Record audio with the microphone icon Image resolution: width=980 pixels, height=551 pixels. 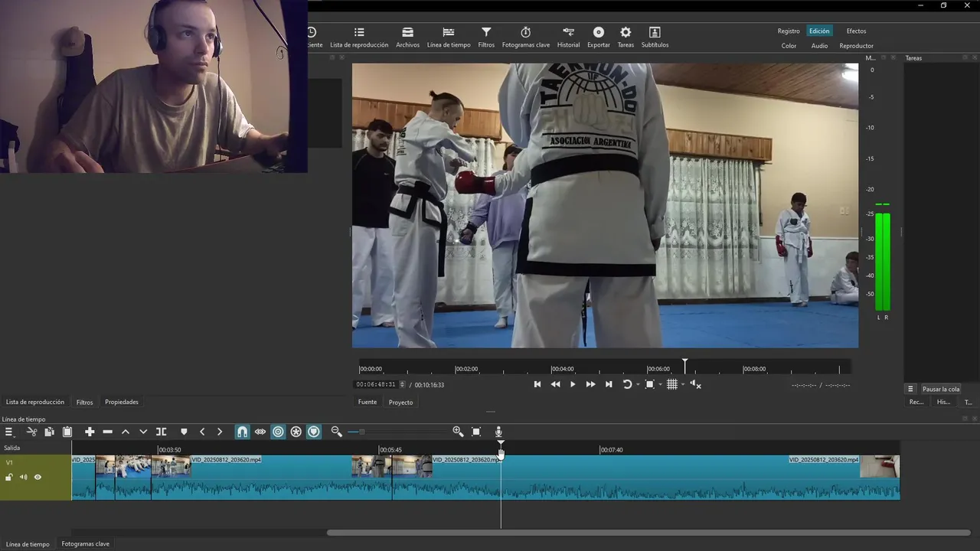(x=498, y=432)
